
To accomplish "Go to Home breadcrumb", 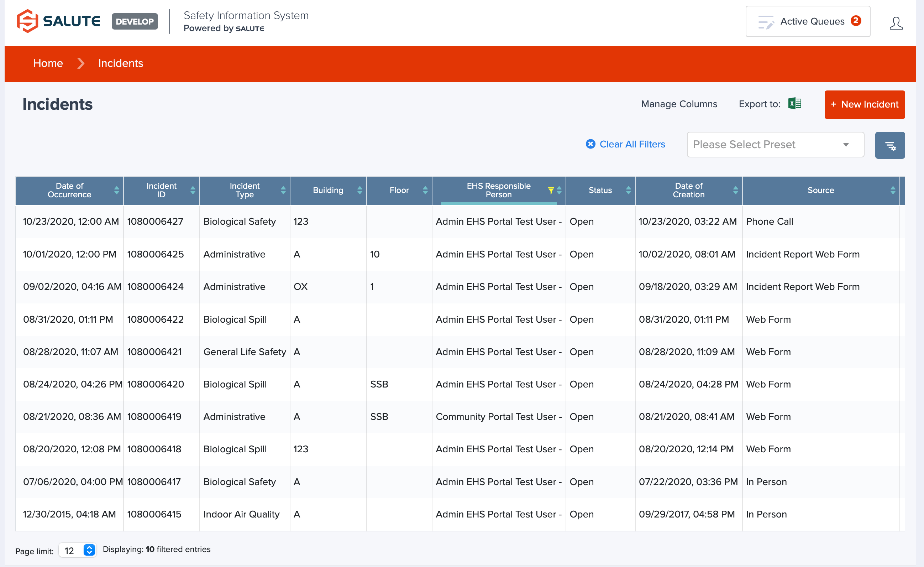I will click(x=48, y=63).
